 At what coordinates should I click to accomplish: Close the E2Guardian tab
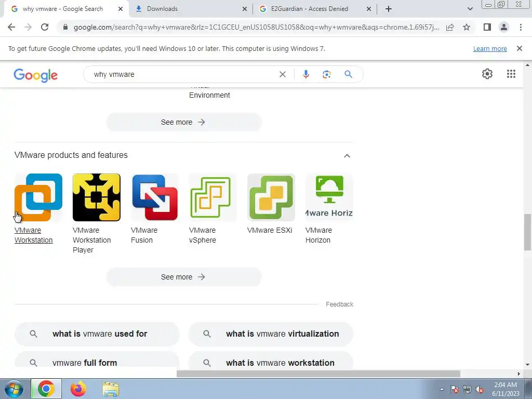369,9
